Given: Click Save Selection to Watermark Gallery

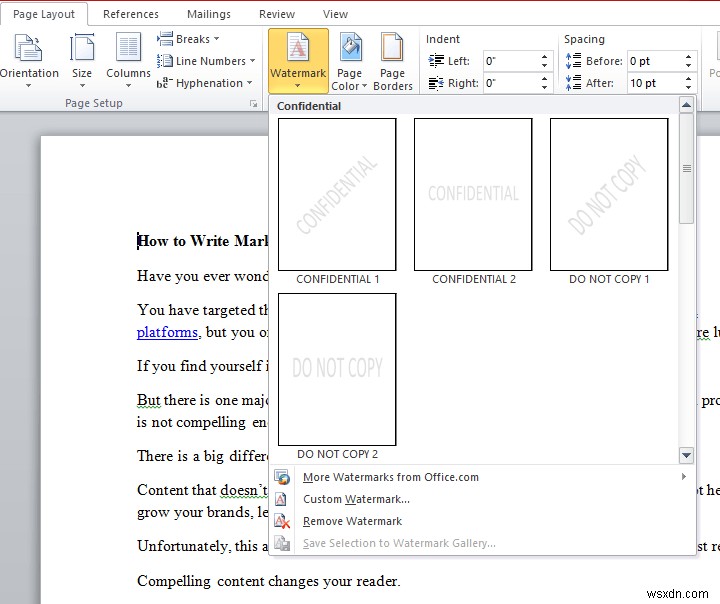Looking at the screenshot, I should [482, 543].
